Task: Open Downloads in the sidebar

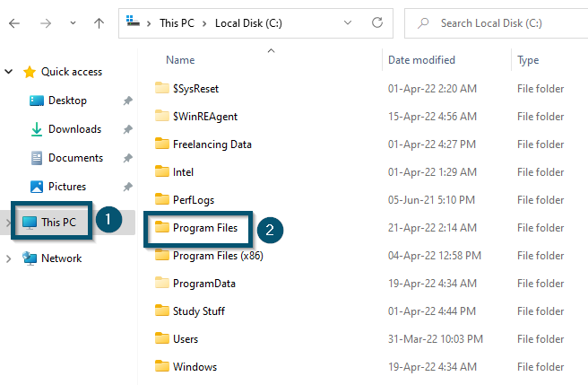Action: pos(74,129)
